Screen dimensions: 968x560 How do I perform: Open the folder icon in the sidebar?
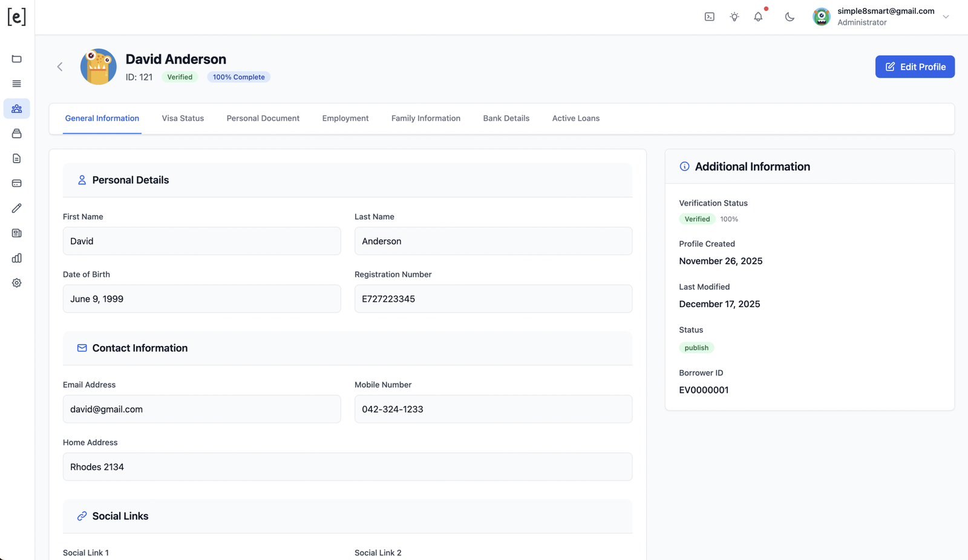(x=17, y=59)
